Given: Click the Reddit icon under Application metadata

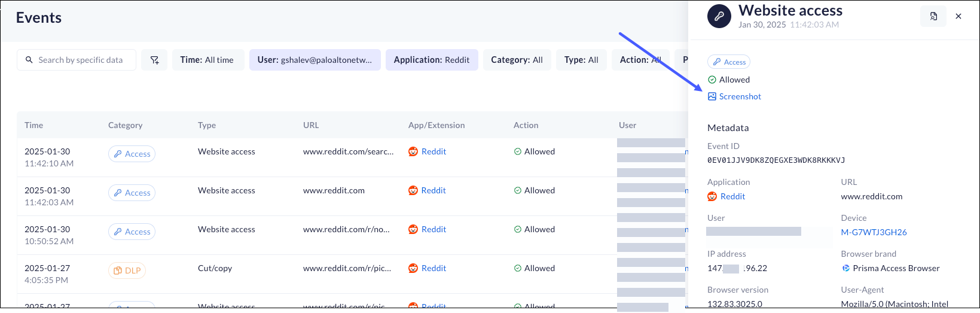Looking at the screenshot, I should pos(712,196).
